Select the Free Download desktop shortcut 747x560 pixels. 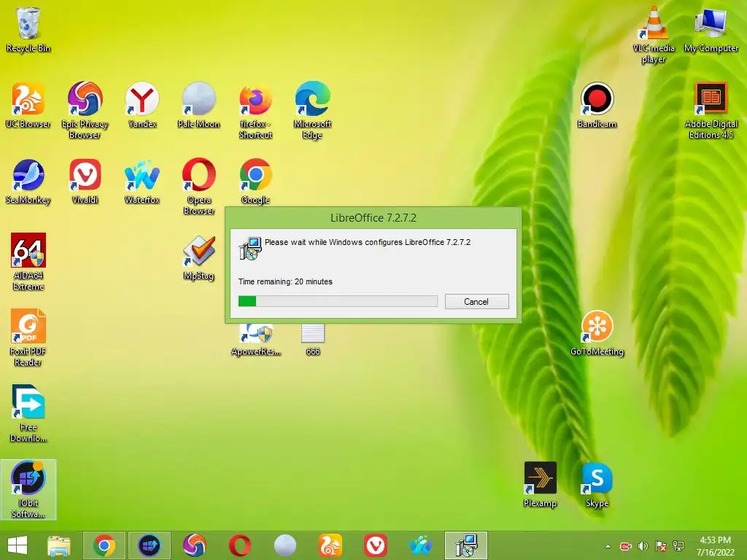pyautogui.click(x=28, y=413)
